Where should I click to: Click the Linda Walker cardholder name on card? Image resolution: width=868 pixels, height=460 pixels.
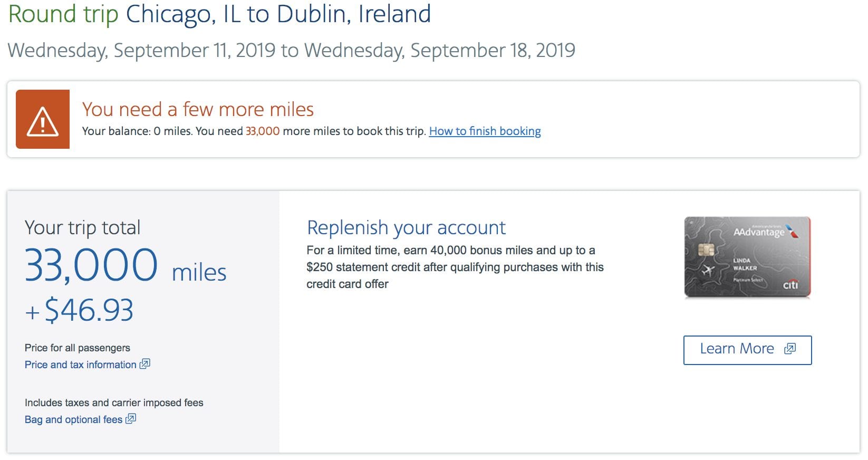tap(745, 264)
